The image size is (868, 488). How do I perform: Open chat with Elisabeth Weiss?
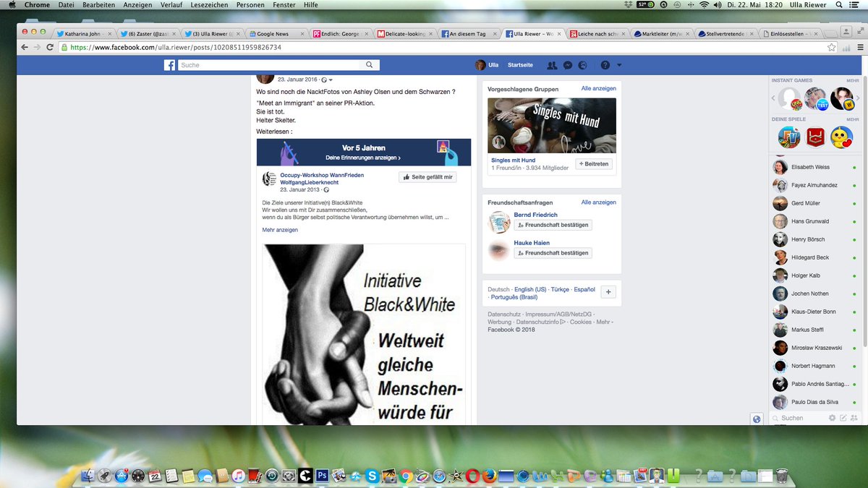point(814,167)
